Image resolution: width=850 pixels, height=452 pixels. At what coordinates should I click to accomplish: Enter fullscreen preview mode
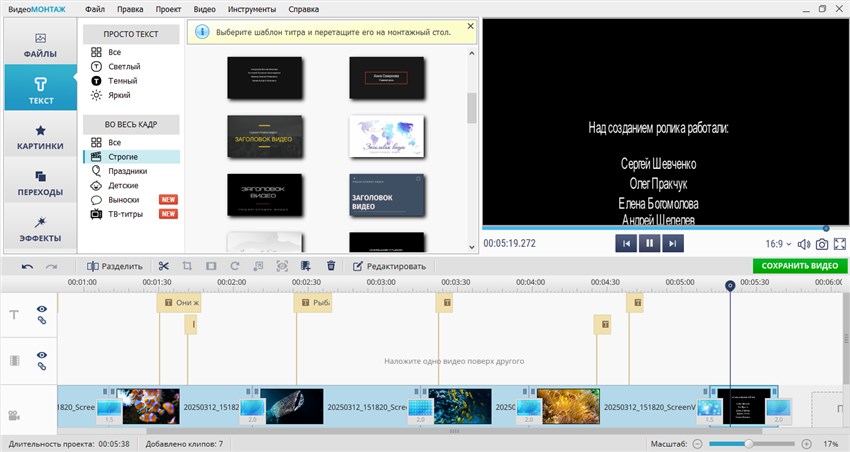[840, 243]
